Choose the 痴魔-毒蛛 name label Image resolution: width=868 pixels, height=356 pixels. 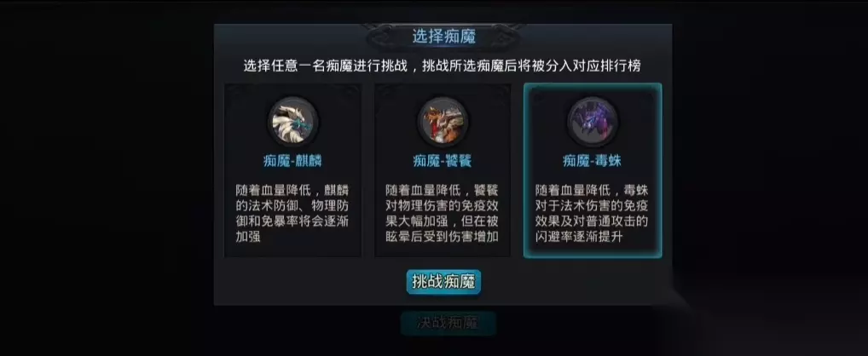coord(593,162)
